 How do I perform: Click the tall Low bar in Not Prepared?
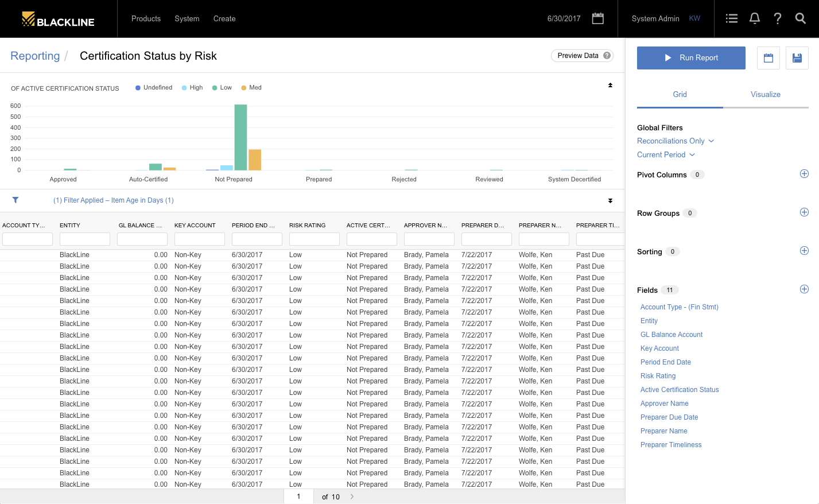click(x=241, y=138)
